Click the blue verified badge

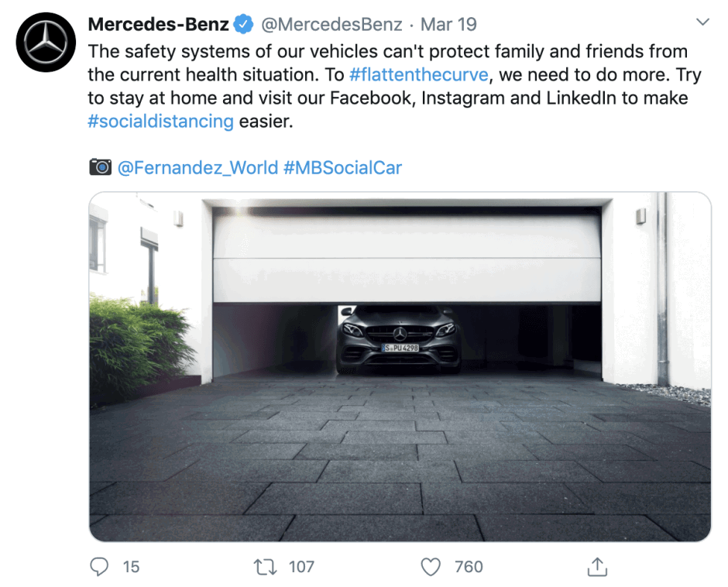pyautogui.click(x=243, y=24)
